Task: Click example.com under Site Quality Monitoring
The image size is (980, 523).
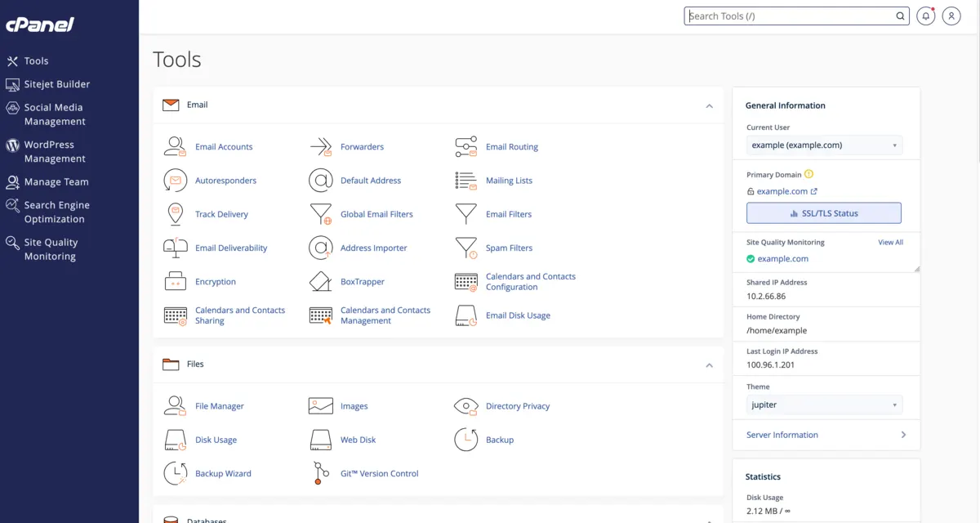Action: click(782, 259)
